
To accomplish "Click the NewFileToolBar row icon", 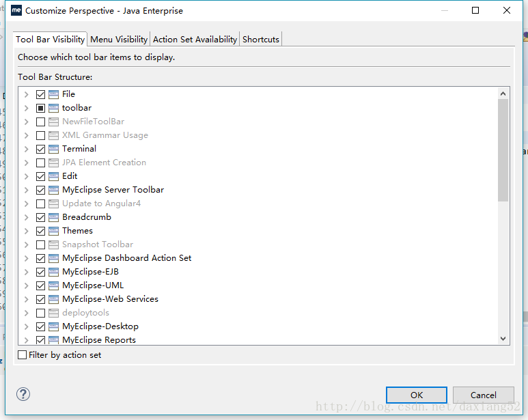I will [53, 122].
